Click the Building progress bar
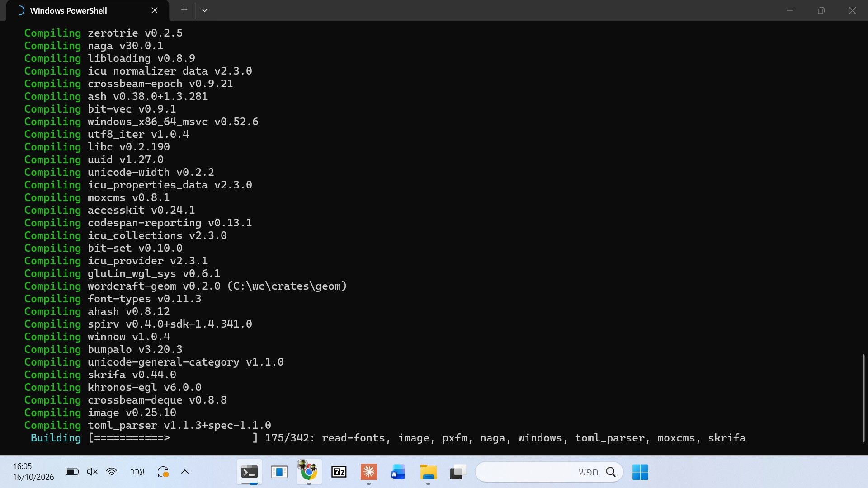 click(x=173, y=438)
